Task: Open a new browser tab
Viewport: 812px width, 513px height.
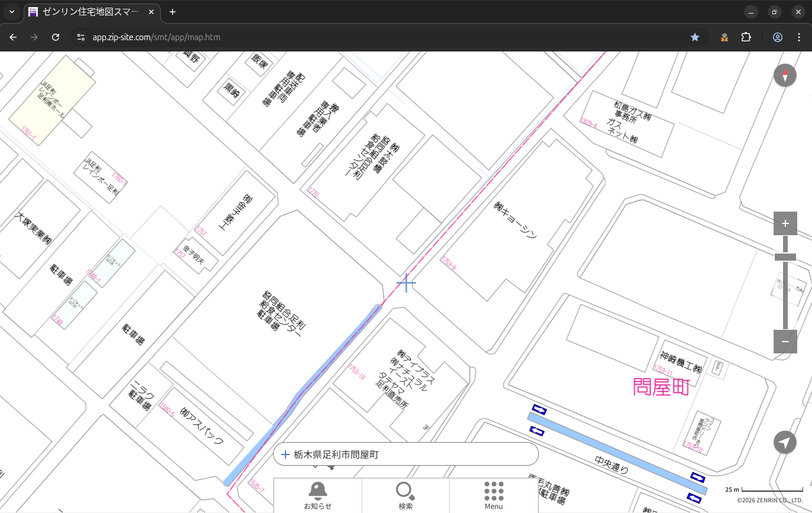Action: [173, 12]
